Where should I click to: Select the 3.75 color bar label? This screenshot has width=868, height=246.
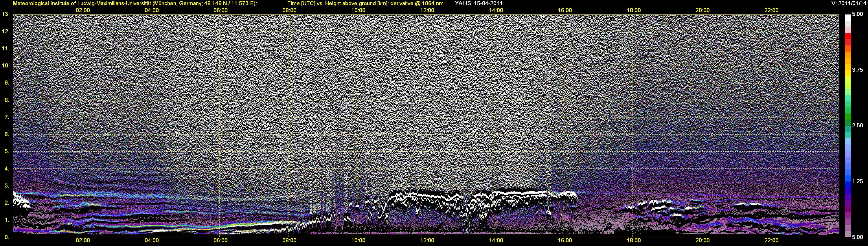[858, 70]
